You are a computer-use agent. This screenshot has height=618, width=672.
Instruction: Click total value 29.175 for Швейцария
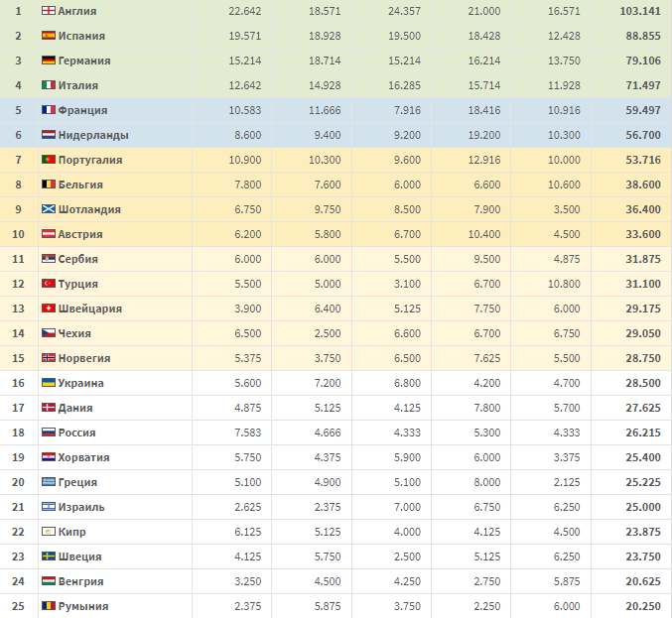coord(643,309)
